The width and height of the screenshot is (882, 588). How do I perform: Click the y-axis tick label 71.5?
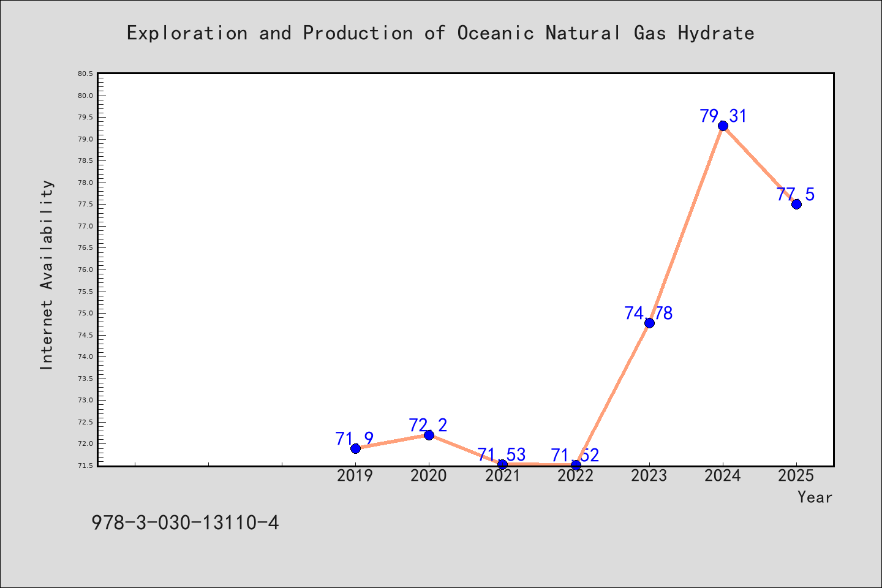pyautogui.click(x=85, y=466)
